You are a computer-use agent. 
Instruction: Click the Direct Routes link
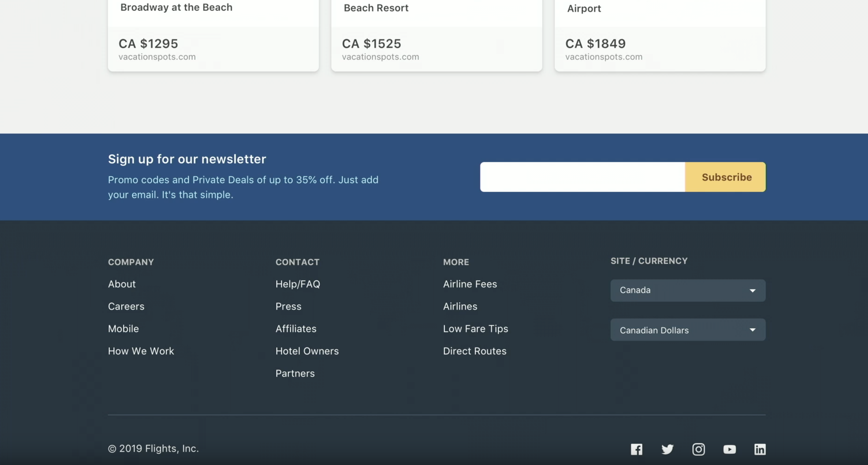click(x=474, y=351)
